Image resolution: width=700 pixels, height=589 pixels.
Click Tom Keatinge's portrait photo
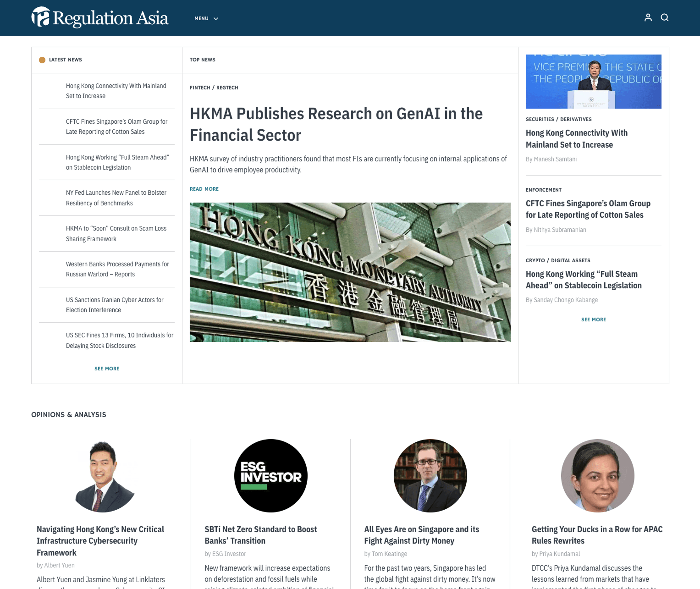[430, 476]
